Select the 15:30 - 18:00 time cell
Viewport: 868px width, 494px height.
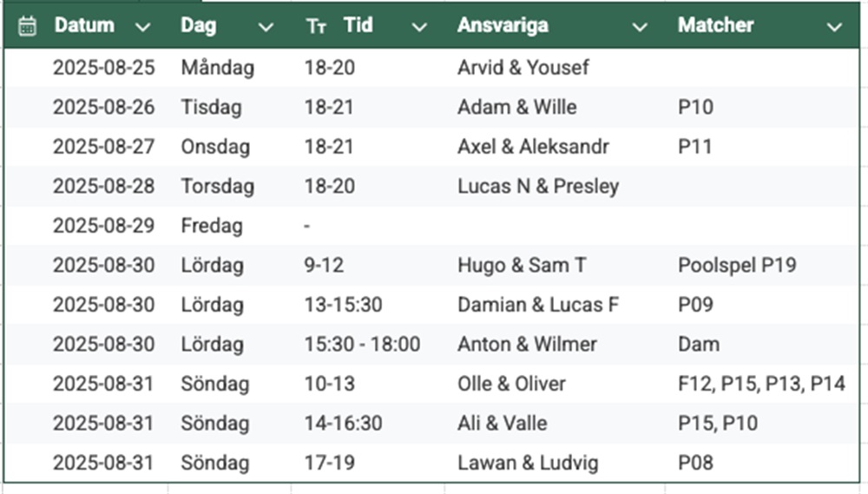[x=362, y=345]
